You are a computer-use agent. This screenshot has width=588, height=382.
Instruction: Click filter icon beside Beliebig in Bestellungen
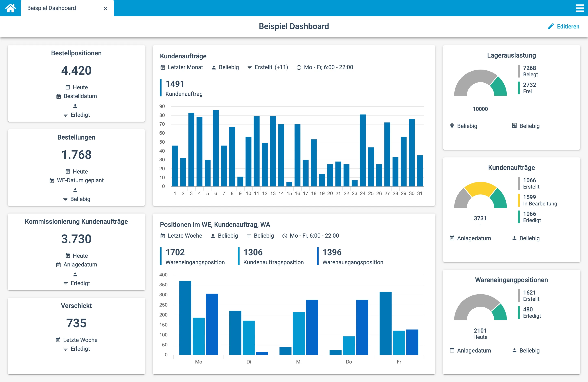coord(65,199)
